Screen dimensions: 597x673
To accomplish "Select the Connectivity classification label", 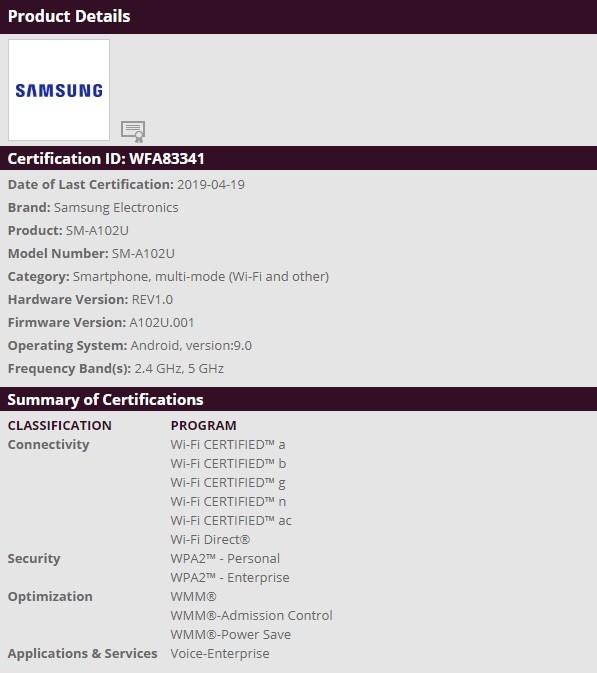I will point(48,445).
